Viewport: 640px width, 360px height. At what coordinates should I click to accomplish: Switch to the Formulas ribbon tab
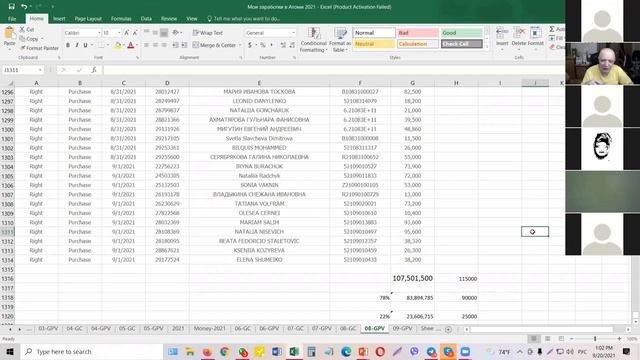121,19
